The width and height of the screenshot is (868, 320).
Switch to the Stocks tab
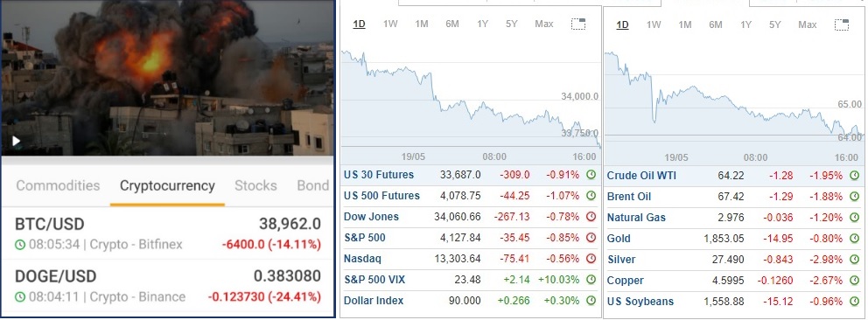point(255,185)
